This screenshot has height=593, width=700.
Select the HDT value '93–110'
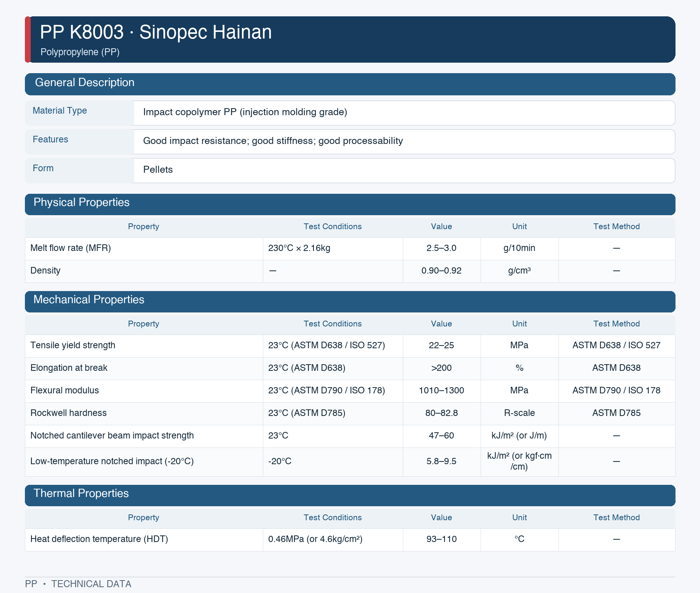(x=441, y=539)
